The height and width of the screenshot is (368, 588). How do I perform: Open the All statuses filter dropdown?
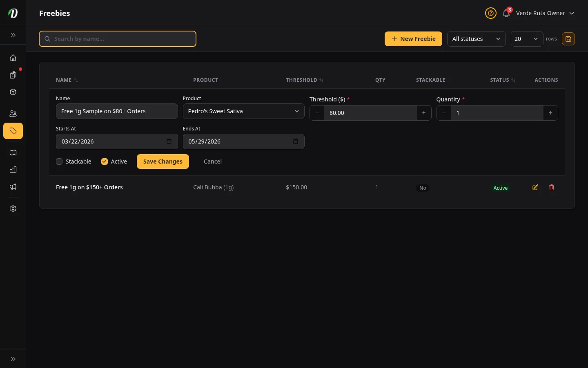pos(476,39)
